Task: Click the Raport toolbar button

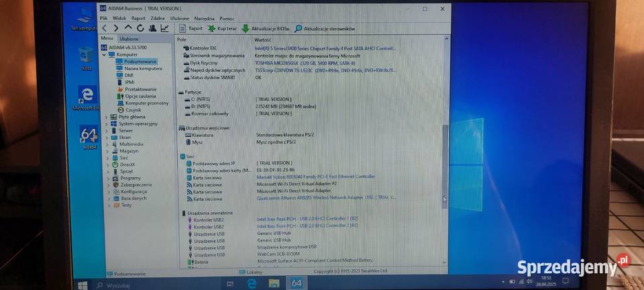Action: coord(191,29)
